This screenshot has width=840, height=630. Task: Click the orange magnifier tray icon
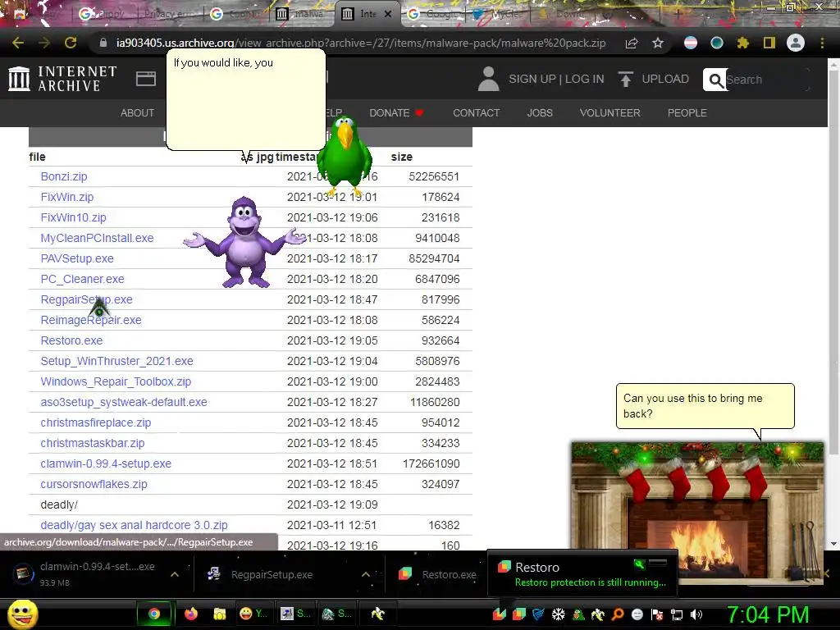(x=618, y=614)
